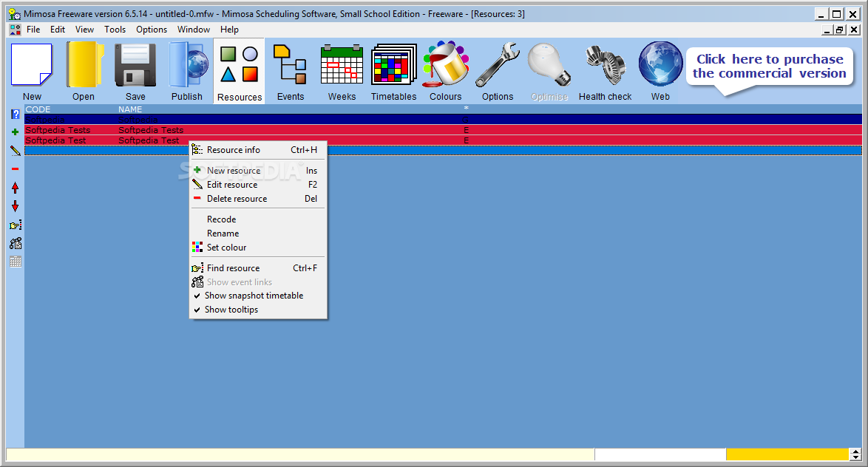Open the File menu

click(33, 30)
